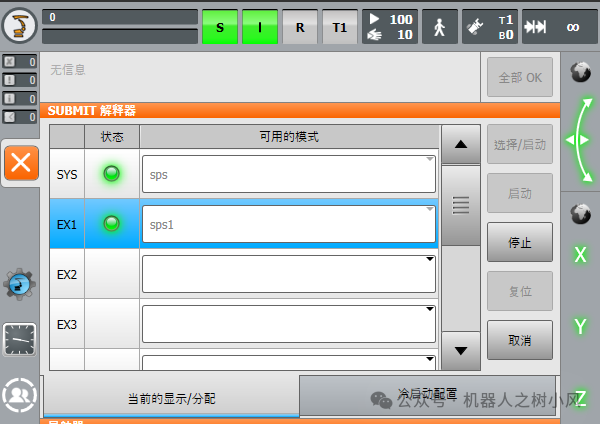Click the top status bar showing 0
Viewport: 600px width, 424px height.
point(120,17)
